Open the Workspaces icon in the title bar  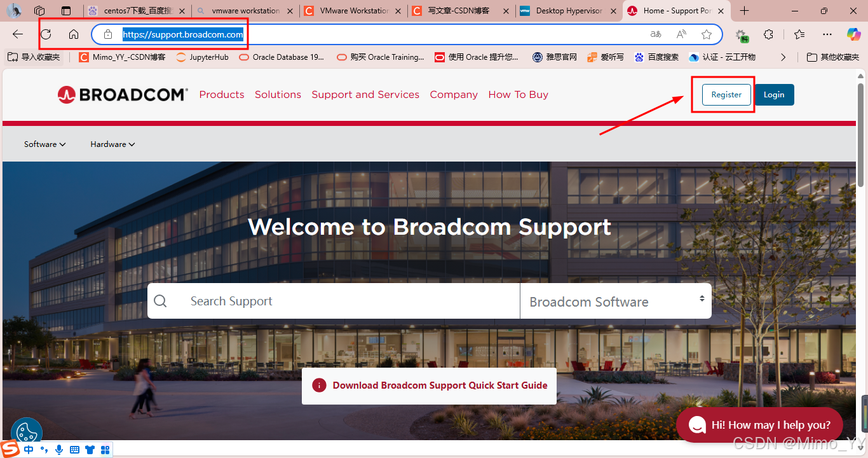pyautogui.click(x=39, y=11)
